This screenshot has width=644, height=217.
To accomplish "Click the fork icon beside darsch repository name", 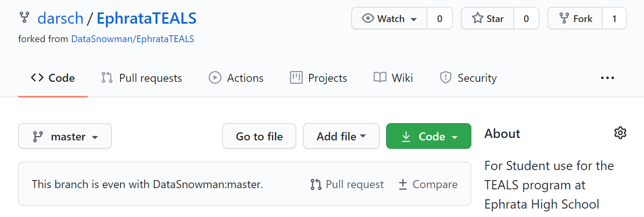I will [x=24, y=18].
